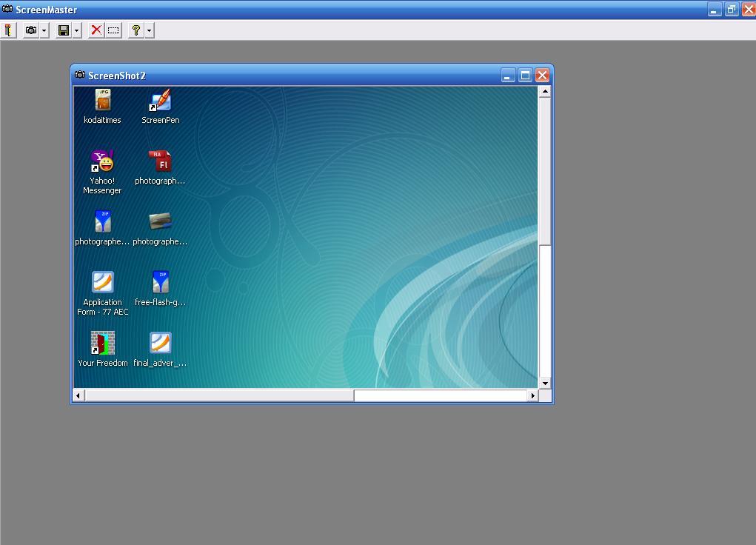Click the Yahoo! Messenger label text
The width and height of the screenshot is (756, 545).
point(102,186)
